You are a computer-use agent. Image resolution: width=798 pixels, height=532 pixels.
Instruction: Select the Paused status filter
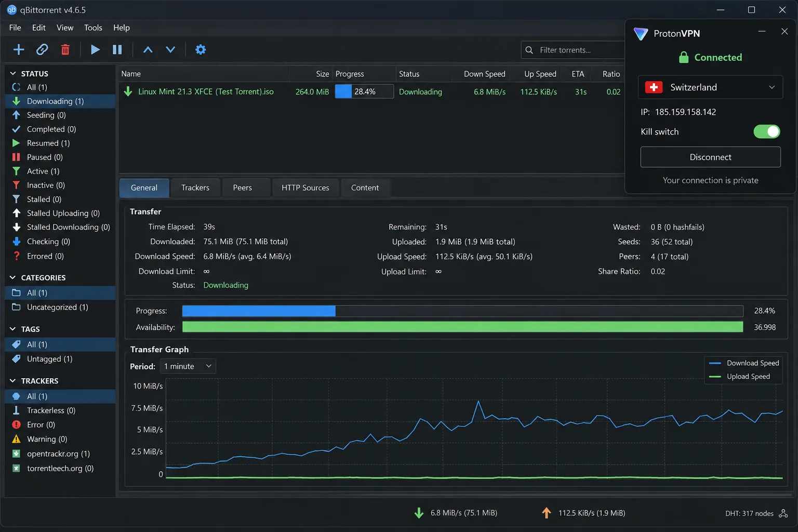tap(60, 157)
